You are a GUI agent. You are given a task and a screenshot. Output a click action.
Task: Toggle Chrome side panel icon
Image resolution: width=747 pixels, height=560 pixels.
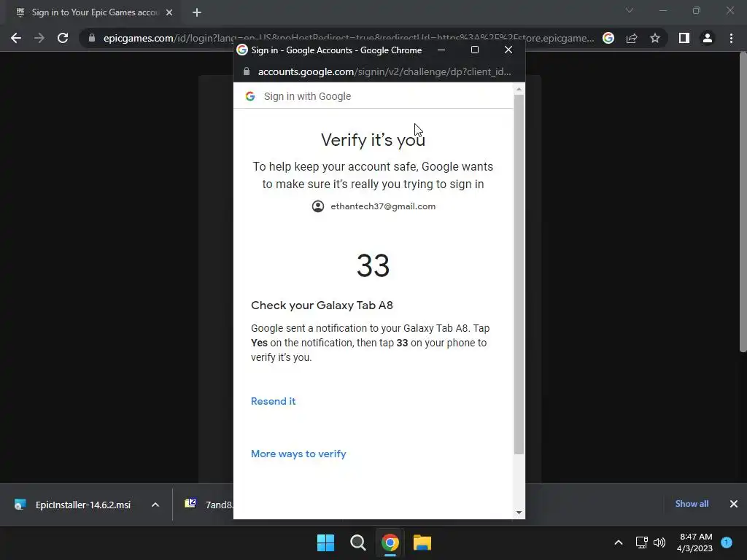[684, 38]
